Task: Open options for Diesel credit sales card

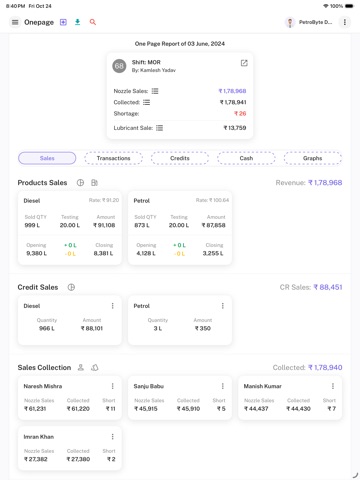Action: (113, 306)
